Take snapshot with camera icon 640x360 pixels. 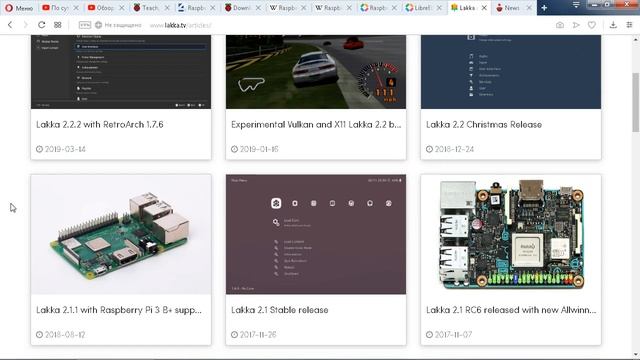pyautogui.click(x=560, y=25)
